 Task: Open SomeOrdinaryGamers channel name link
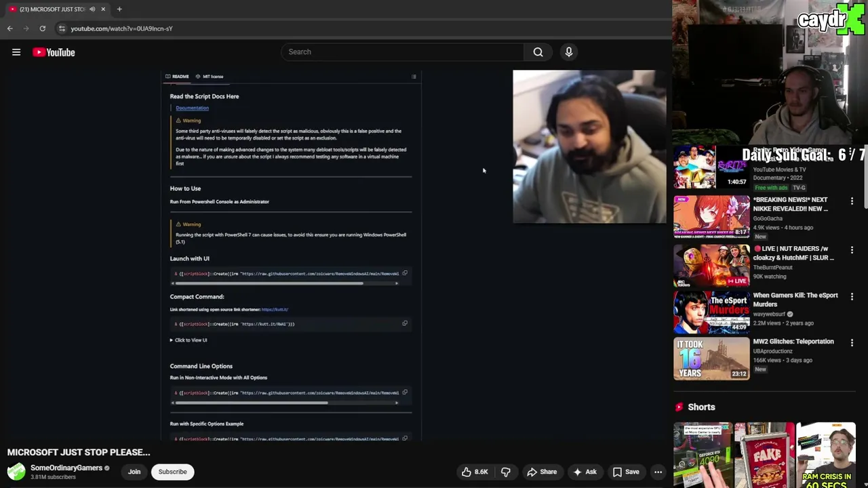tap(66, 468)
